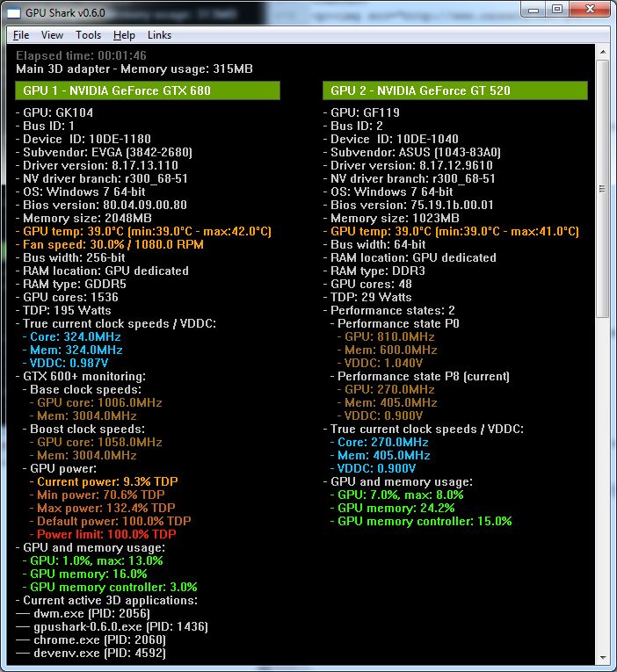The width and height of the screenshot is (617, 672).
Task: Click GTX 600+ monitoring line
Action: [x=81, y=376]
